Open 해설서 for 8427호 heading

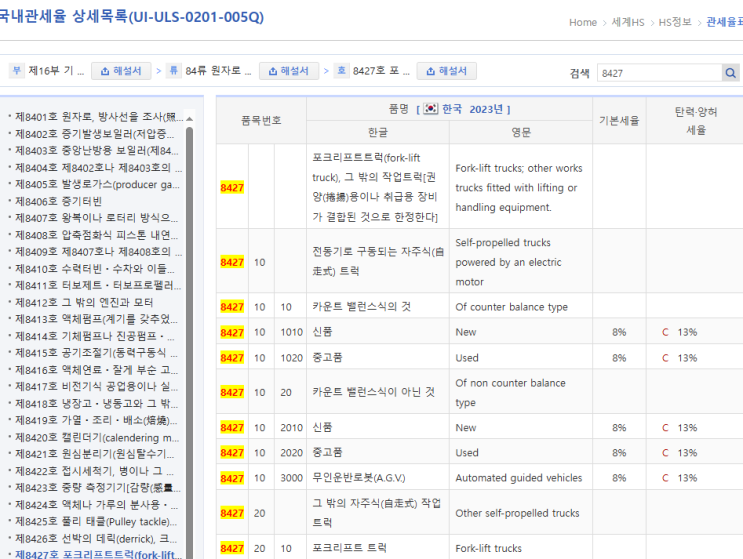pyautogui.click(x=446, y=71)
